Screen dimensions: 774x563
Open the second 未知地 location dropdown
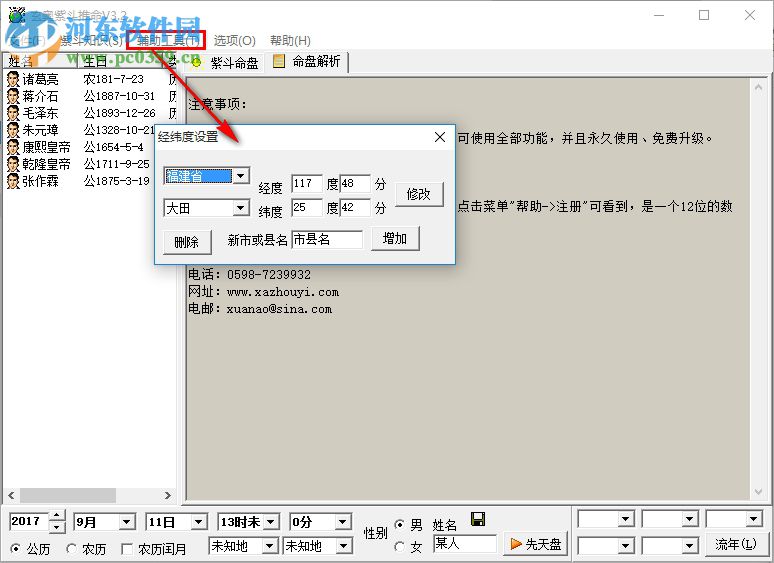[x=344, y=546]
